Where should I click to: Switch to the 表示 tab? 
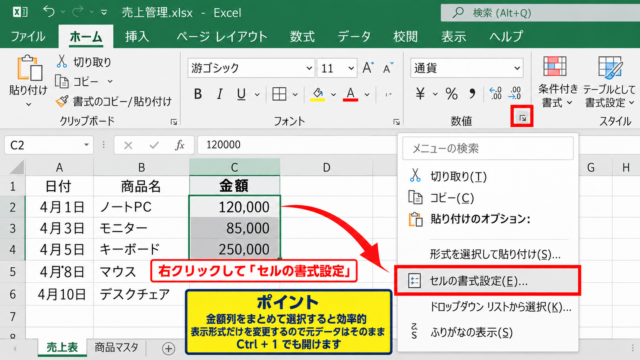pyautogui.click(x=453, y=37)
